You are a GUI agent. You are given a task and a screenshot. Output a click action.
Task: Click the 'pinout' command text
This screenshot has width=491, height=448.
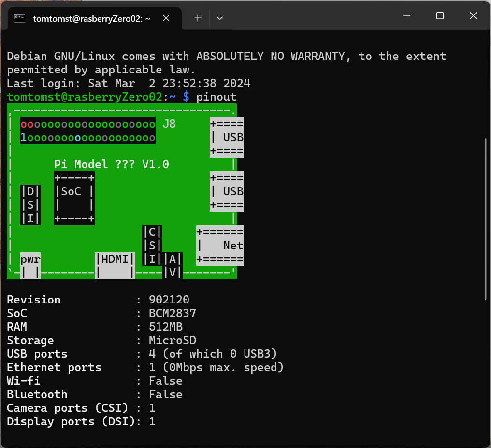click(x=216, y=97)
